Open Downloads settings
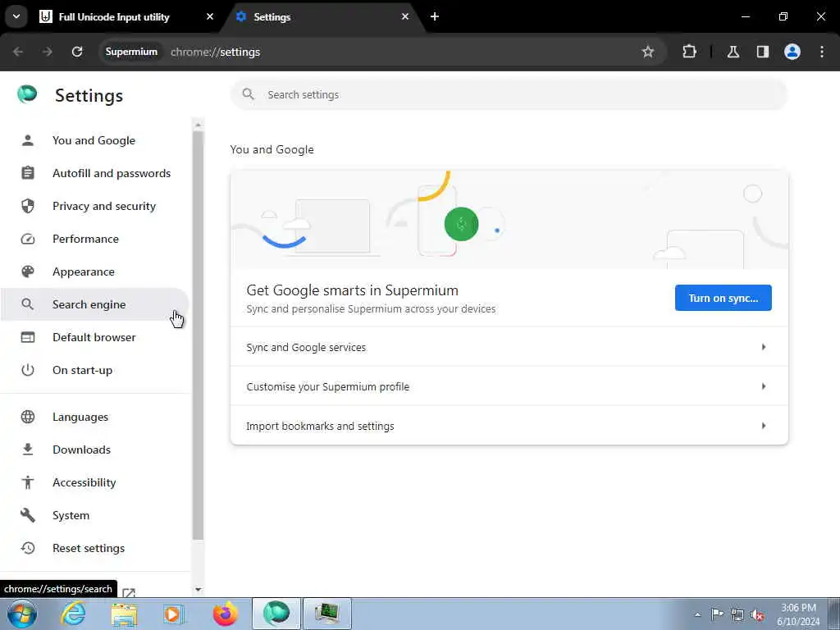 coord(94,450)
